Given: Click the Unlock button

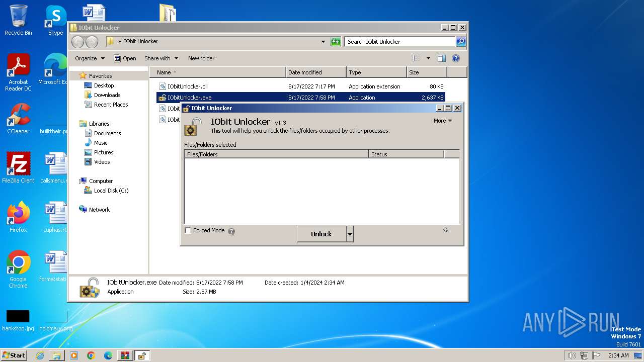Looking at the screenshot, I should click(x=321, y=234).
